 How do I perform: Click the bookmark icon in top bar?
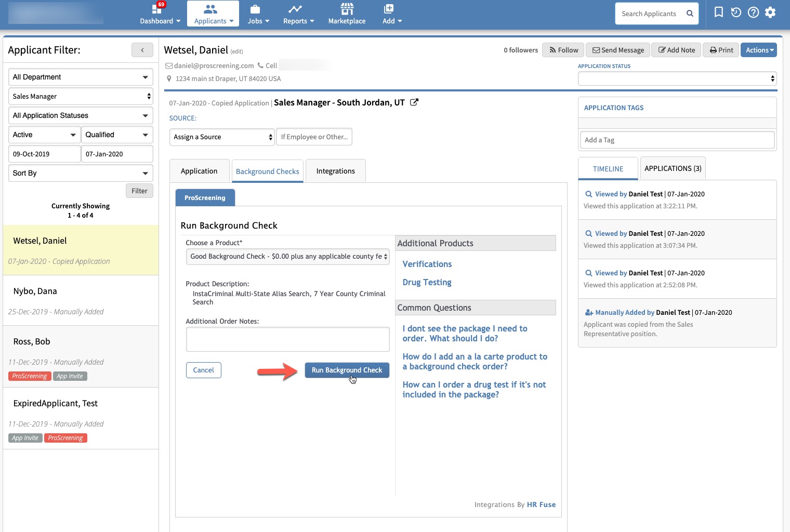718,12
